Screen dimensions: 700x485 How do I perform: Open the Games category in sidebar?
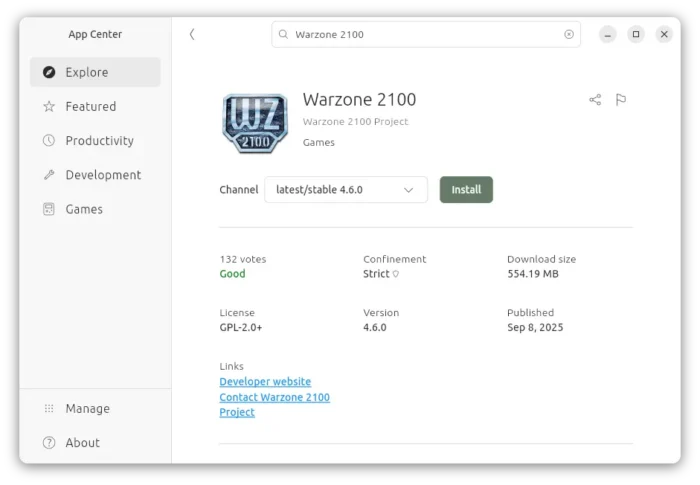(x=95, y=209)
